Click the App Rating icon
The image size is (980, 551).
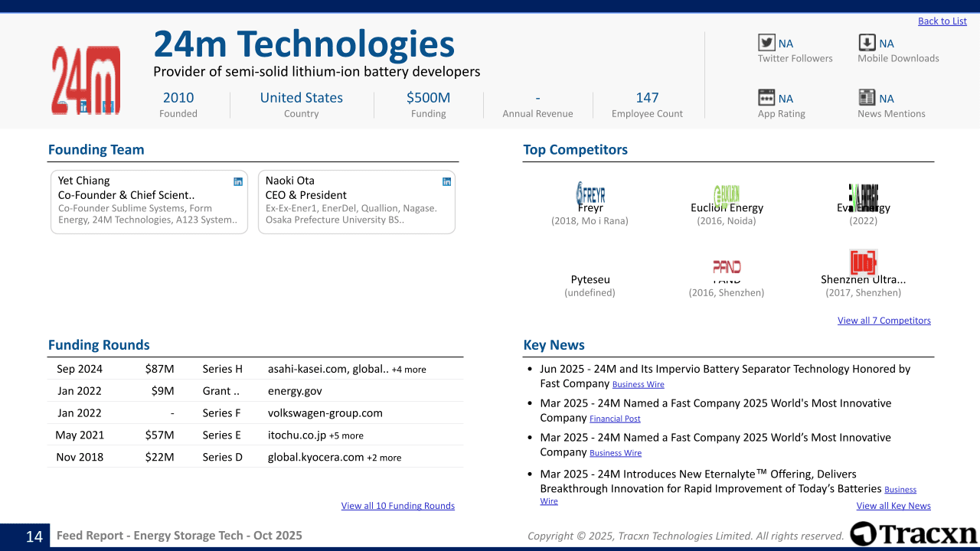click(766, 97)
